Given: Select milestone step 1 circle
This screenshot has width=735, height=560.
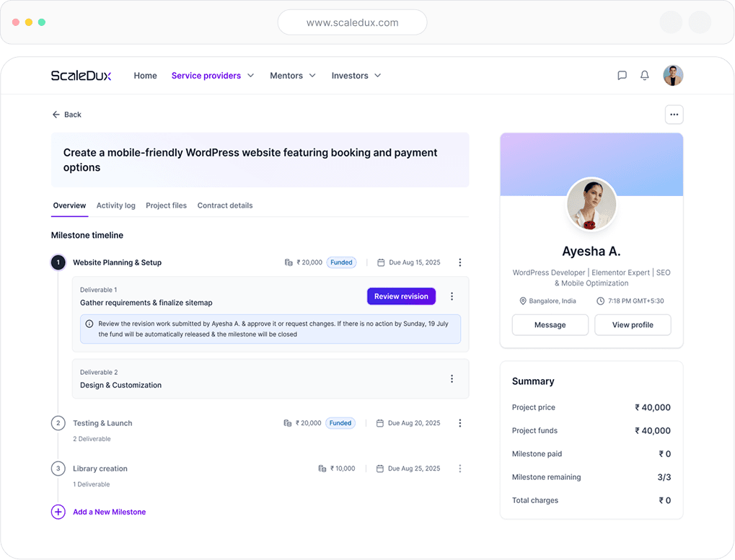Looking at the screenshot, I should point(58,262).
